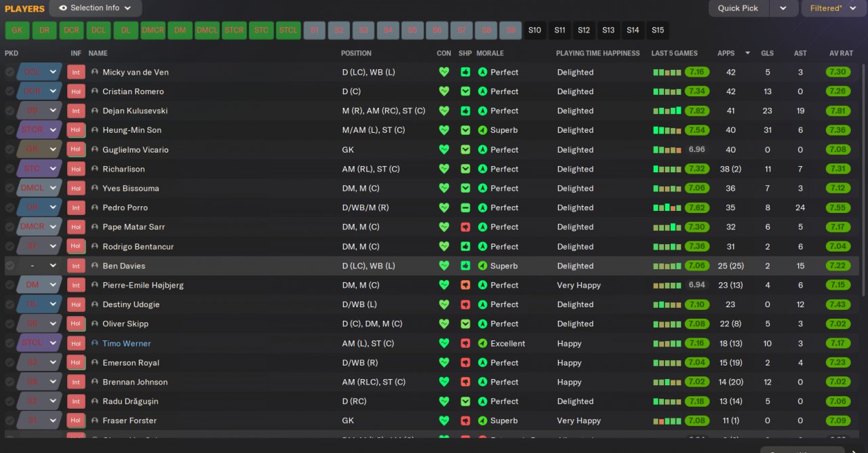Click the Quick Pick button
868x453 pixels.
pyautogui.click(x=738, y=8)
